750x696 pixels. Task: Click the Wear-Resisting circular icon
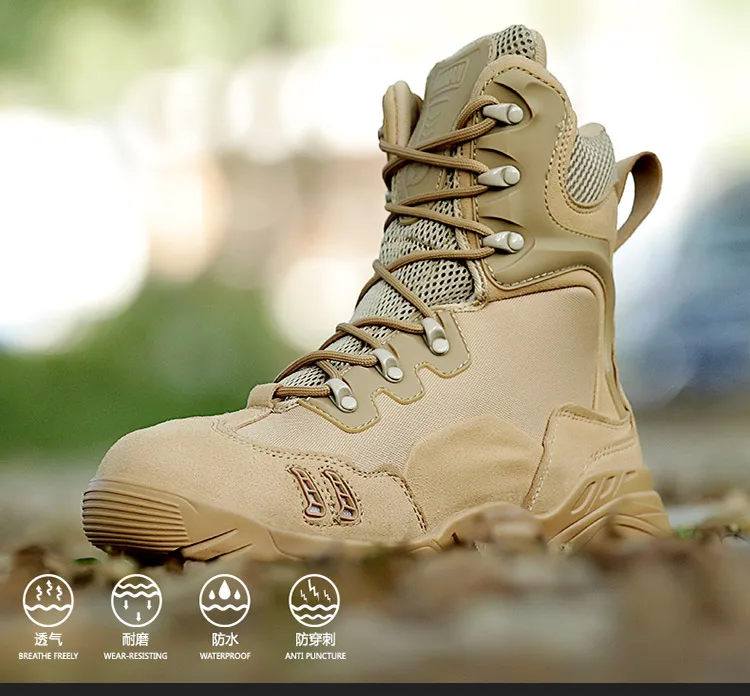pos(136,600)
